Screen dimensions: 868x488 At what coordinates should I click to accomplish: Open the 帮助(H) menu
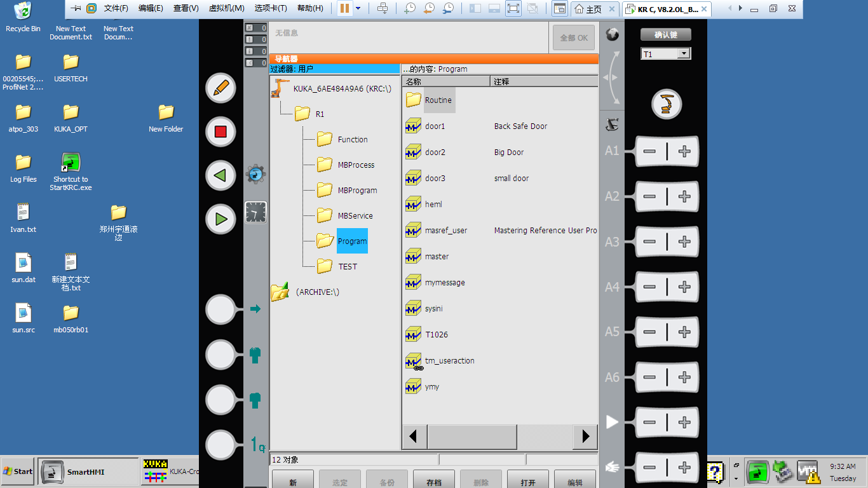click(x=310, y=8)
